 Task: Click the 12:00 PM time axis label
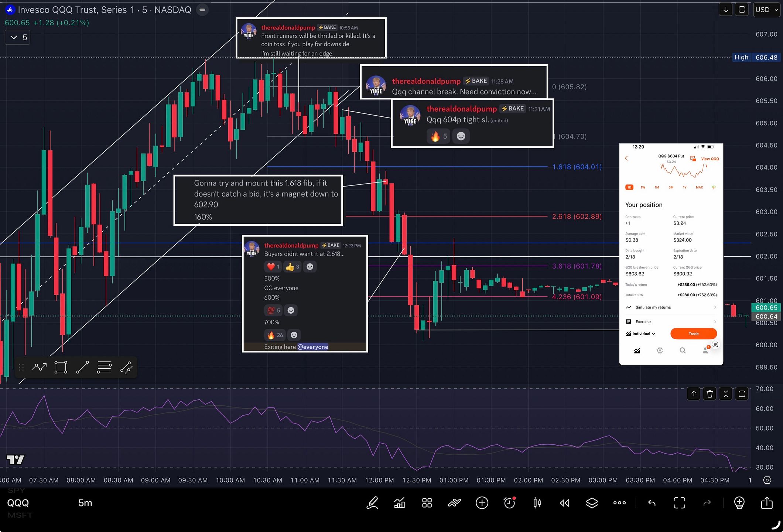click(x=379, y=480)
